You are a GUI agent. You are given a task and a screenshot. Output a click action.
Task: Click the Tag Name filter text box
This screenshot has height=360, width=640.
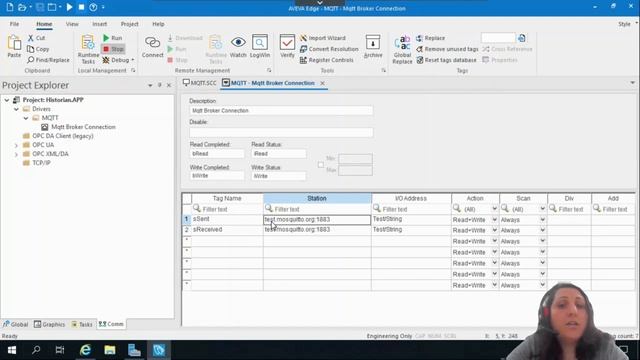(x=227, y=209)
